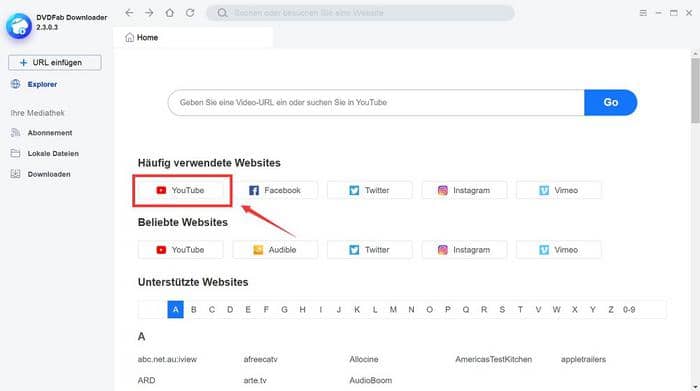Open Abonnement in the sidebar
The width and height of the screenshot is (700, 391).
pos(42,133)
